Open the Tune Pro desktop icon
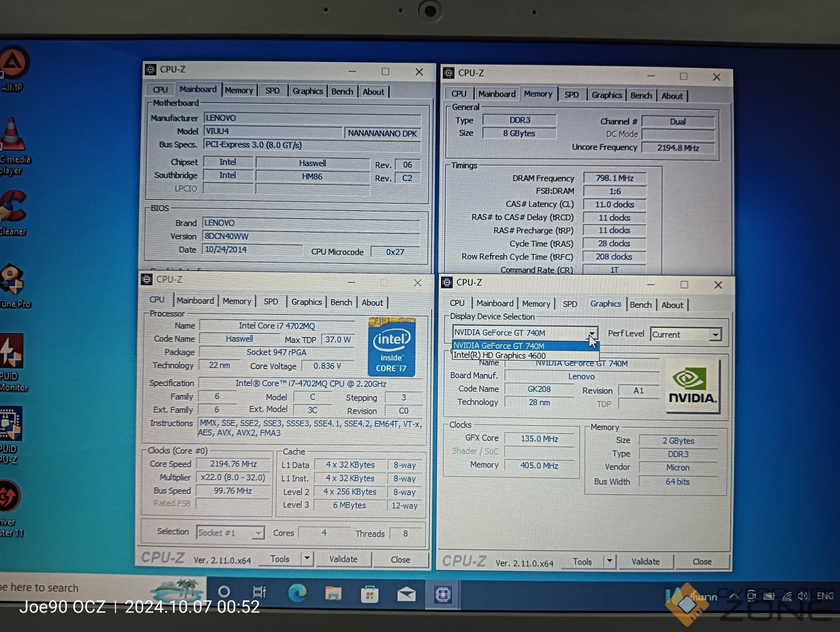 [x=13, y=285]
